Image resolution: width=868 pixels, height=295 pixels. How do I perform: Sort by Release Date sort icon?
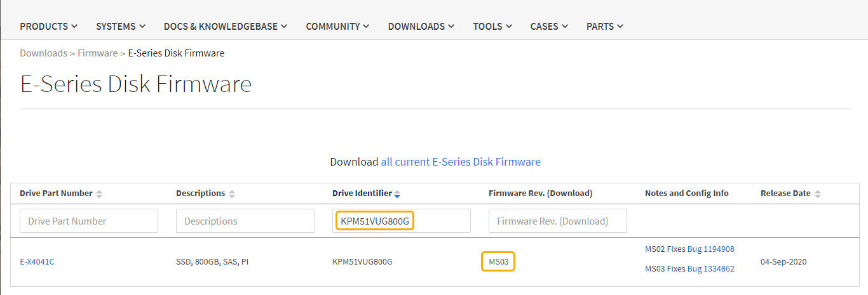818,193
